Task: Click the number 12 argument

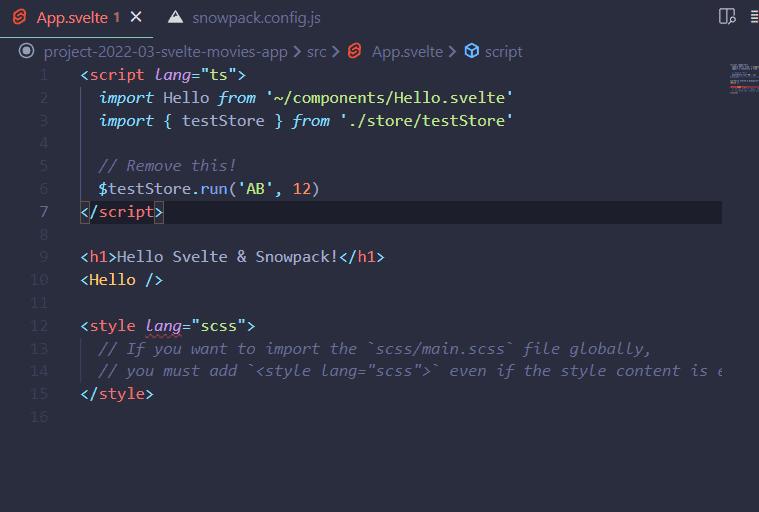Action: pyautogui.click(x=302, y=189)
